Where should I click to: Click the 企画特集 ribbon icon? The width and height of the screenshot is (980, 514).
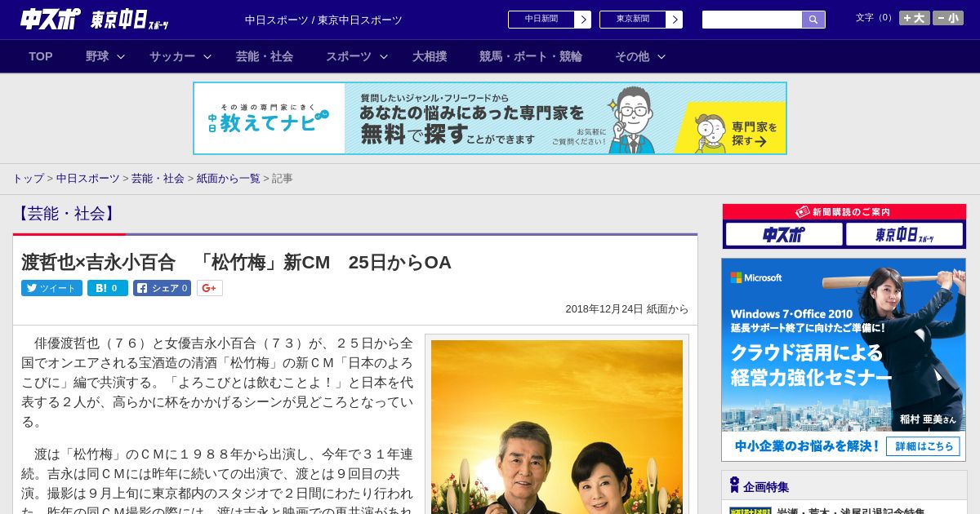click(734, 485)
